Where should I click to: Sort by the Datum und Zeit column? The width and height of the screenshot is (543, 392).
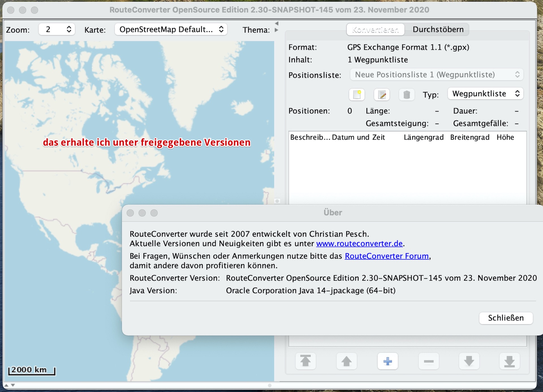358,137
